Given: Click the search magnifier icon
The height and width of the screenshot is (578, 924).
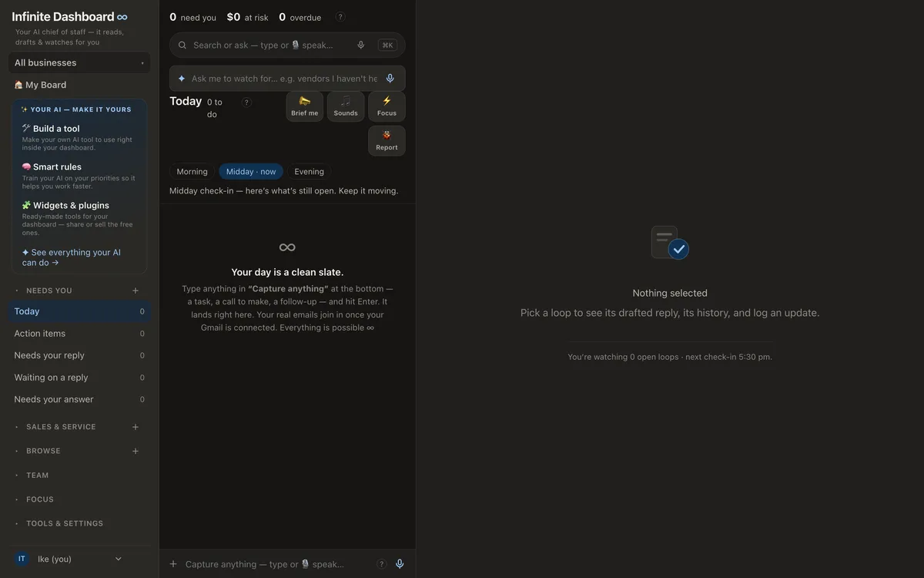Looking at the screenshot, I should point(182,45).
